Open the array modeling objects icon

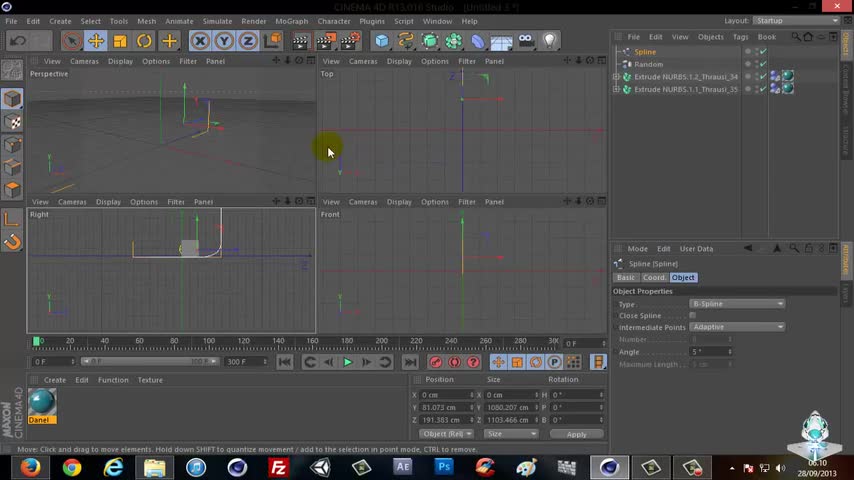coord(454,41)
